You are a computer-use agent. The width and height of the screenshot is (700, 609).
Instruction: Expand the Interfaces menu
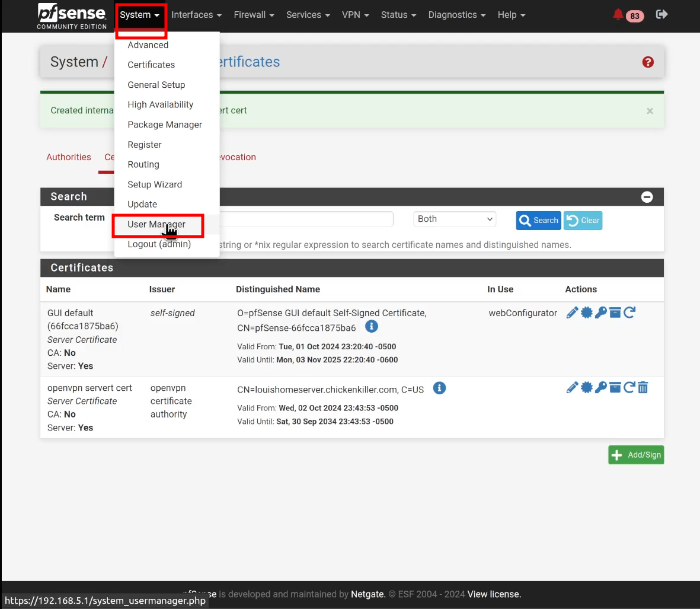pyautogui.click(x=196, y=15)
